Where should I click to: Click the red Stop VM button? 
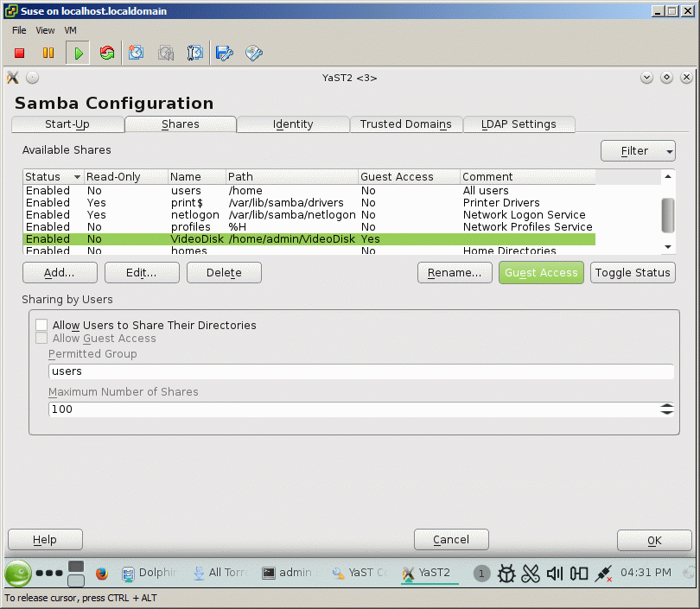coord(19,53)
